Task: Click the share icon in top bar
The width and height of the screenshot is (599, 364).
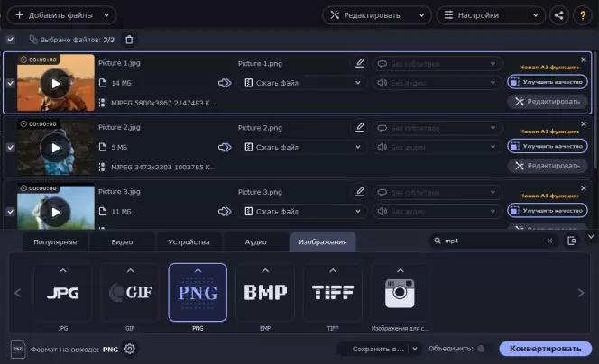Action: tap(559, 15)
